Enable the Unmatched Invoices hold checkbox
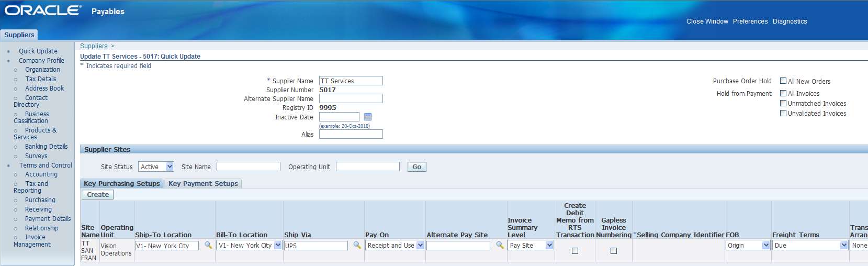 click(783, 103)
